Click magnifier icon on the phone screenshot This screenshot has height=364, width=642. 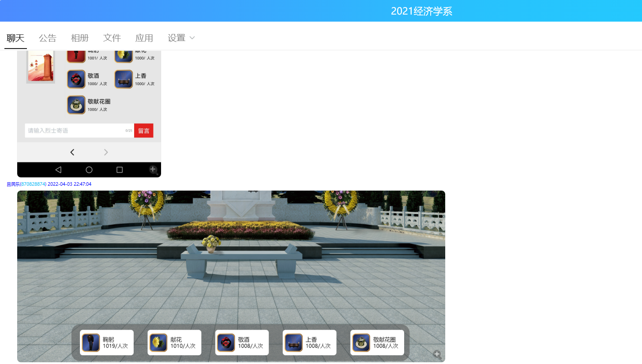coord(153,169)
